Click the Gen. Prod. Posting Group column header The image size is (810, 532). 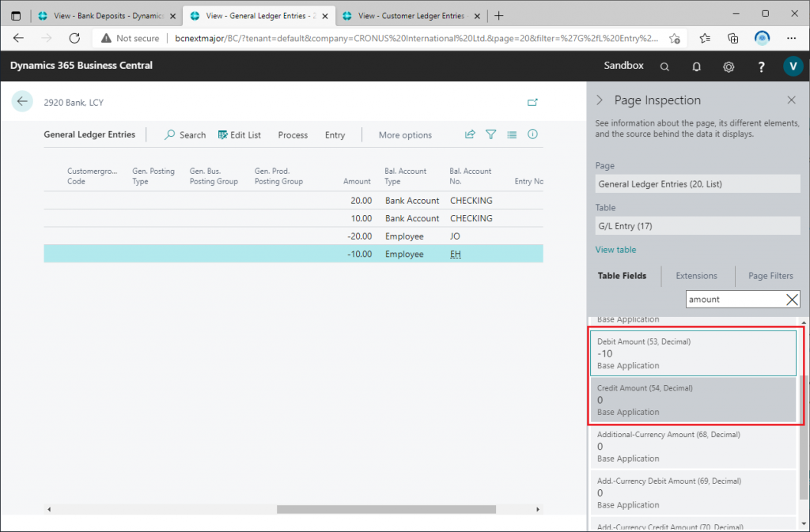[278, 176]
